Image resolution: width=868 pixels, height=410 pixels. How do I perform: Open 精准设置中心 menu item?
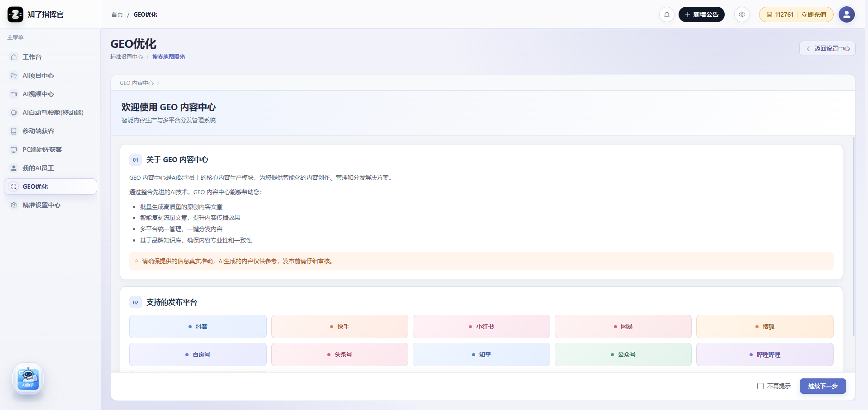pyautogui.click(x=50, y=205)
